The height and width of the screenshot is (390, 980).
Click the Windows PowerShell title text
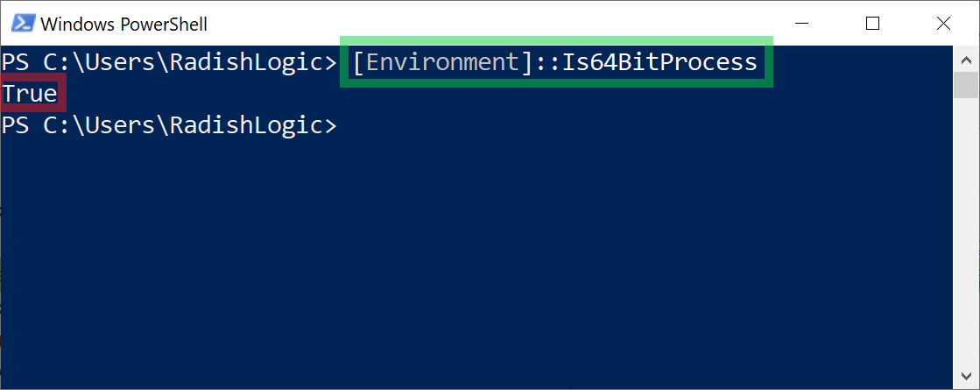[x=123, y=25]
